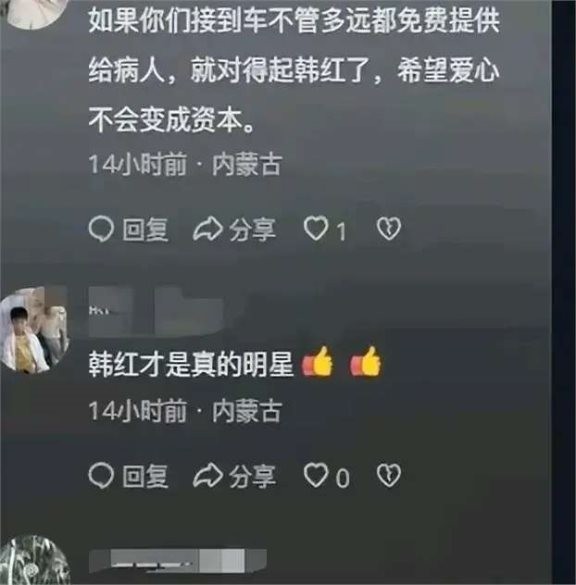This screenshot has width=576, height=585.
Task: Tap the first comment about 免费提供给病人
Action: 294,70
